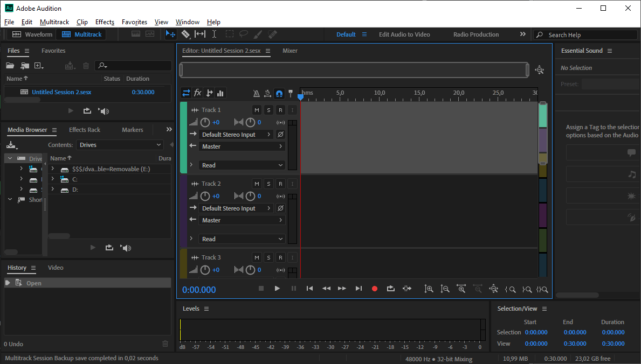
Task: Toggle Skip Selection in transport
Action: pos(406,289)
